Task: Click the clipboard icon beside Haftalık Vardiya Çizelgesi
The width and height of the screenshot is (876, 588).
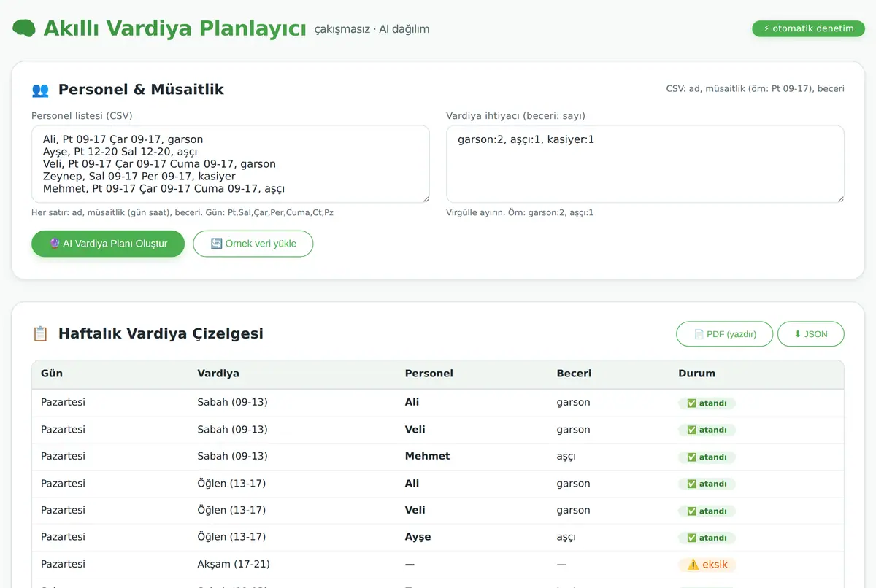Action: tap(40, 334)
